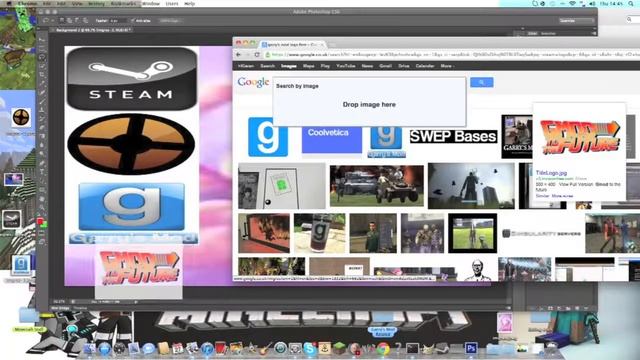640x360 pixels.
Task: Open Maps in the Google black bar
Action: pyautogui.click(x=309, y=66)
